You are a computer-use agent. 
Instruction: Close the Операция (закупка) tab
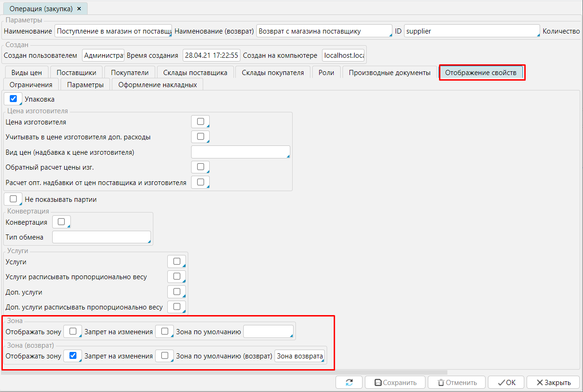[79, 9]
